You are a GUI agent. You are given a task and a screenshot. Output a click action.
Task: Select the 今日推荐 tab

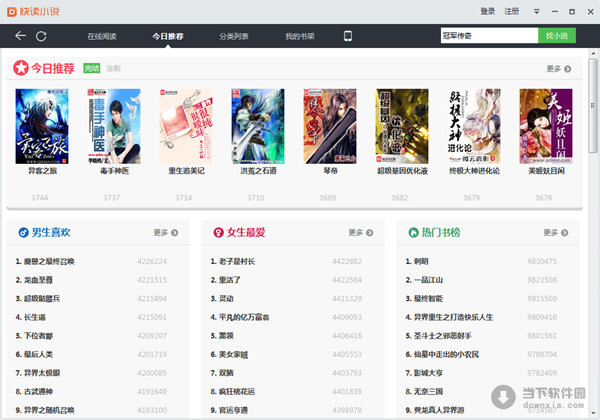[168, 36]
